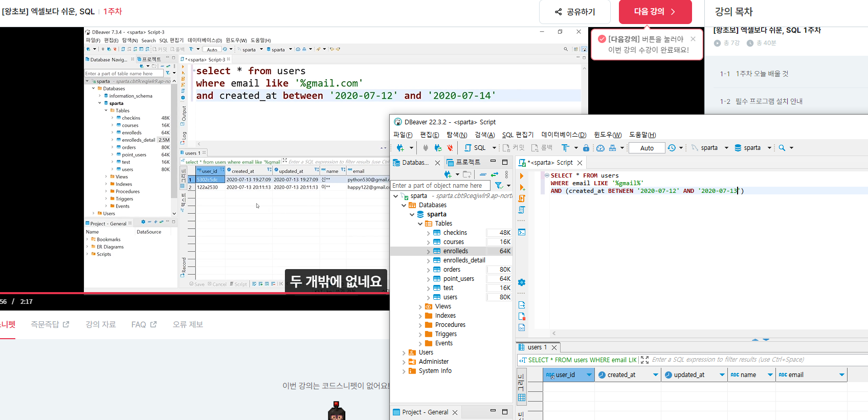This screenshot has height=420, width=868.
Task: Open the 데이터베이스 menu in DBeaver 22.3.2
Action: [564, 135]
